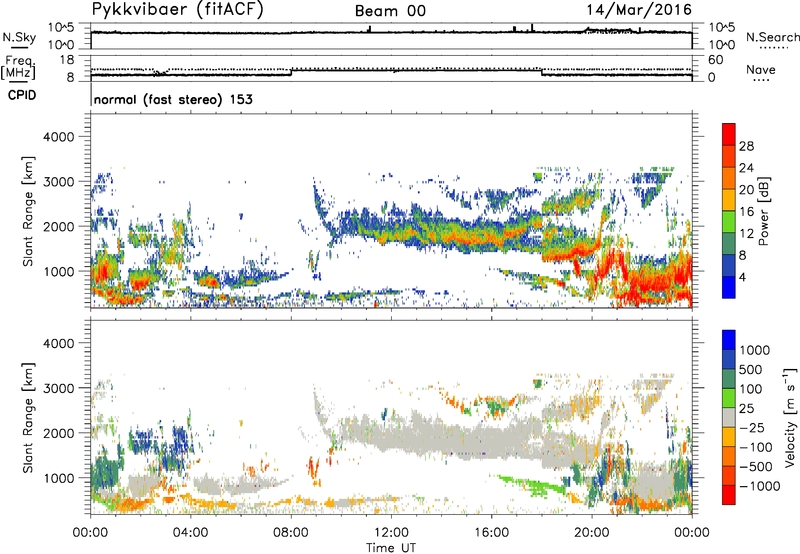Select the "20:00" time tick label
The image size is (800, 554).
tap(592, 533)
